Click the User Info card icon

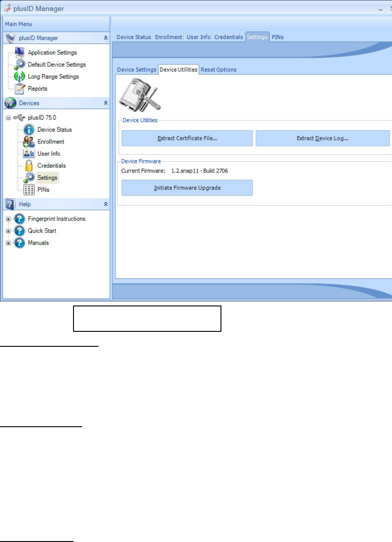tap(29, 153)
